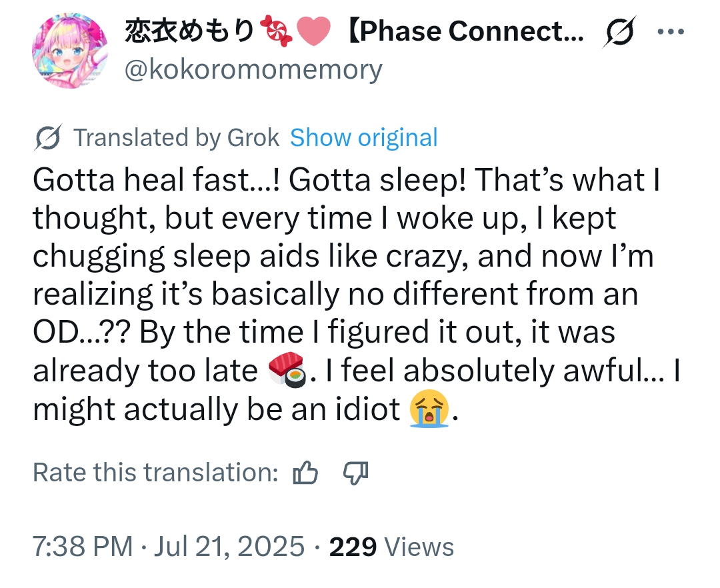Click the 7:38 PM time
The height and width of the screenshot is (588, 720).
coord(83,547)
